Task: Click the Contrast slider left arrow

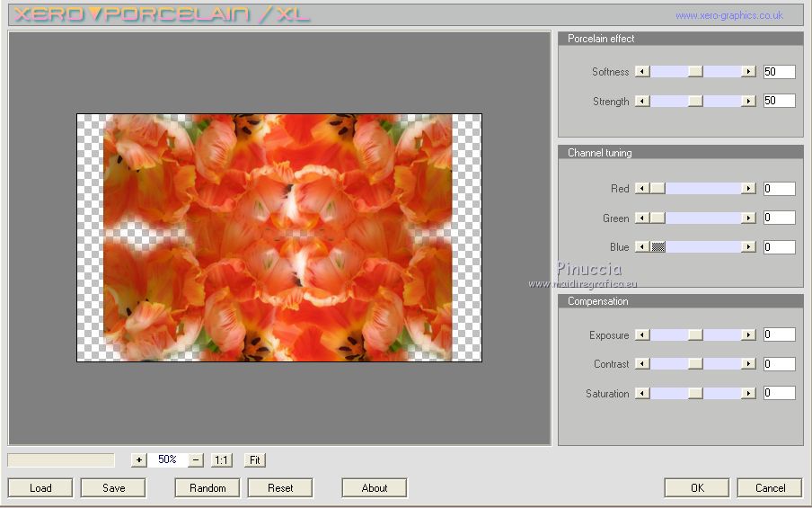Action: click(642, 364)
